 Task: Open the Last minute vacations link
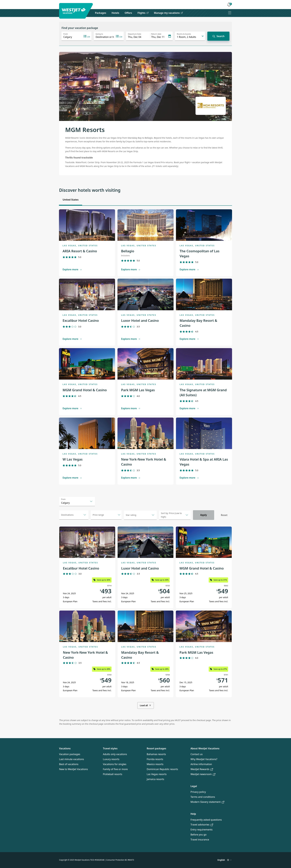pos(71,759)
